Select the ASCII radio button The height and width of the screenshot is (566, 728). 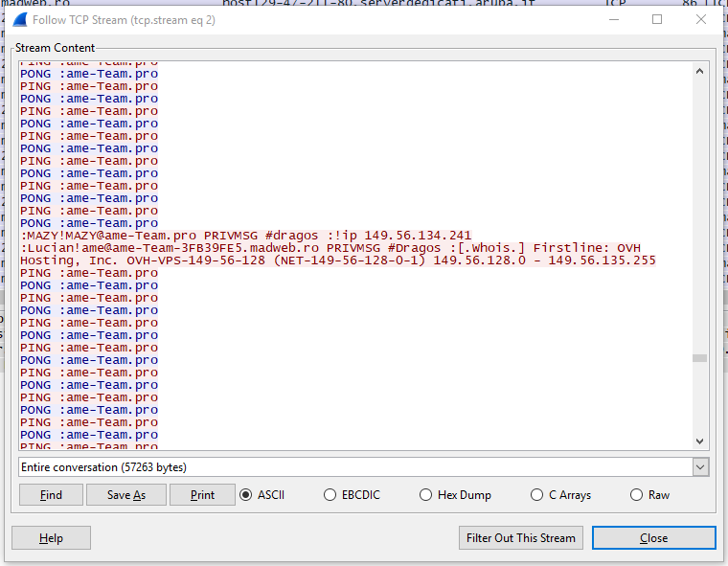[x=246, y=495]
